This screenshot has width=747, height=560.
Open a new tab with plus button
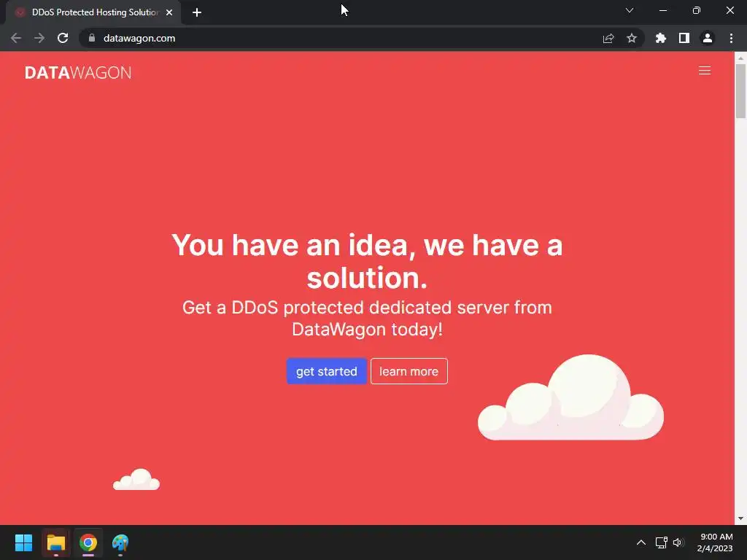click(x=197, y=12)
